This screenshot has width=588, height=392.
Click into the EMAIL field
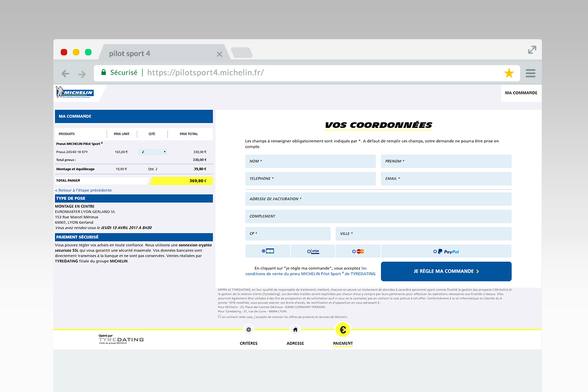(x=446, y=179)
